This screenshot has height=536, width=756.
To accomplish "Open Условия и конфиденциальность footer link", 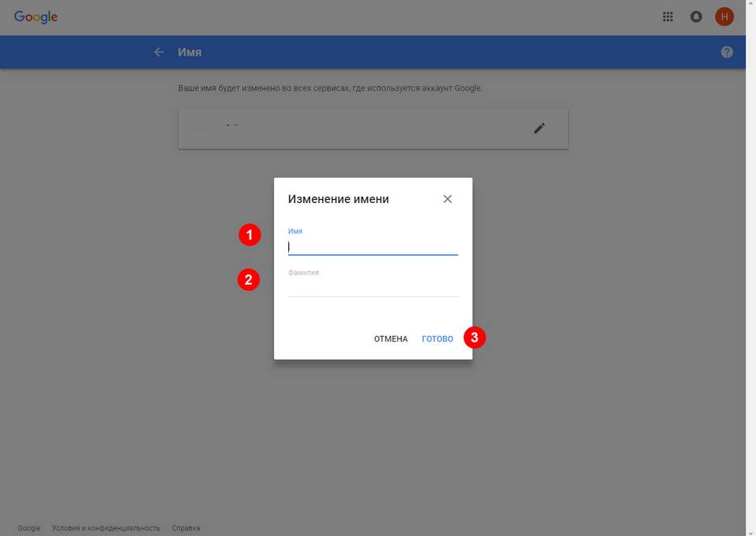I will pos(106,528).
